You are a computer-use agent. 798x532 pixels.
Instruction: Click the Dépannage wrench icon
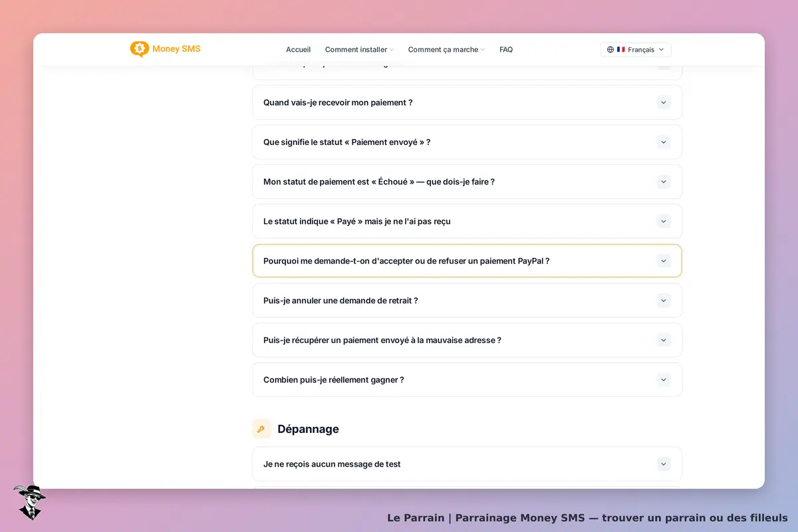coord(261,429)
